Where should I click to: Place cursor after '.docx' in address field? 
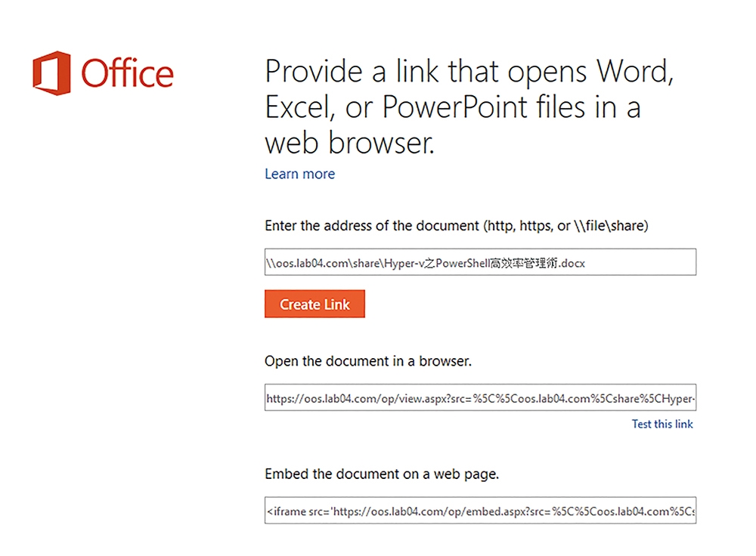point(587,263)
